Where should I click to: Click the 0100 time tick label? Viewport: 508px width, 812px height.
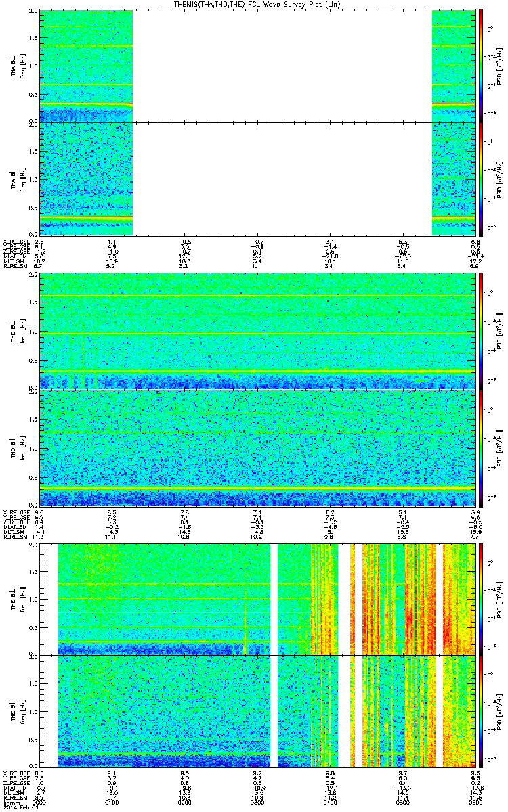point(112,803)
